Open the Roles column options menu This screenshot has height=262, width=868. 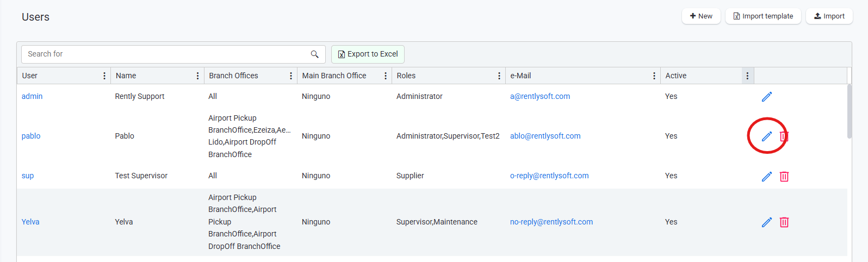(x=499, y=76)
